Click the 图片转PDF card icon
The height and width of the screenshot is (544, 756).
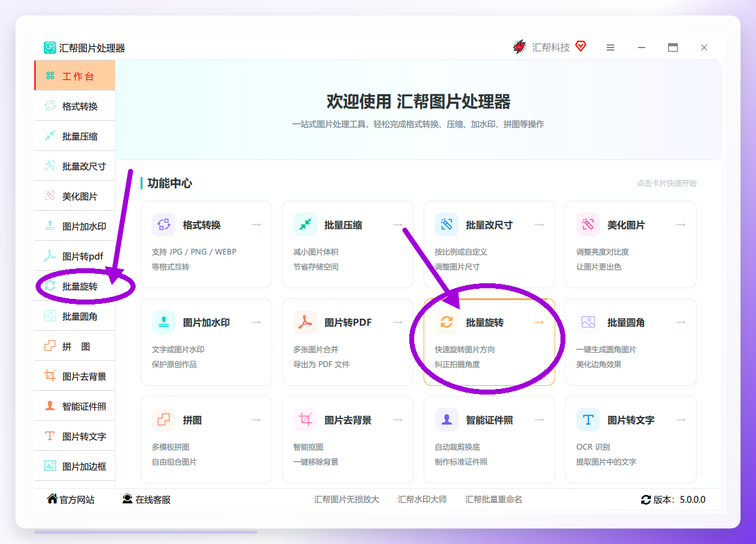point(305,322)
